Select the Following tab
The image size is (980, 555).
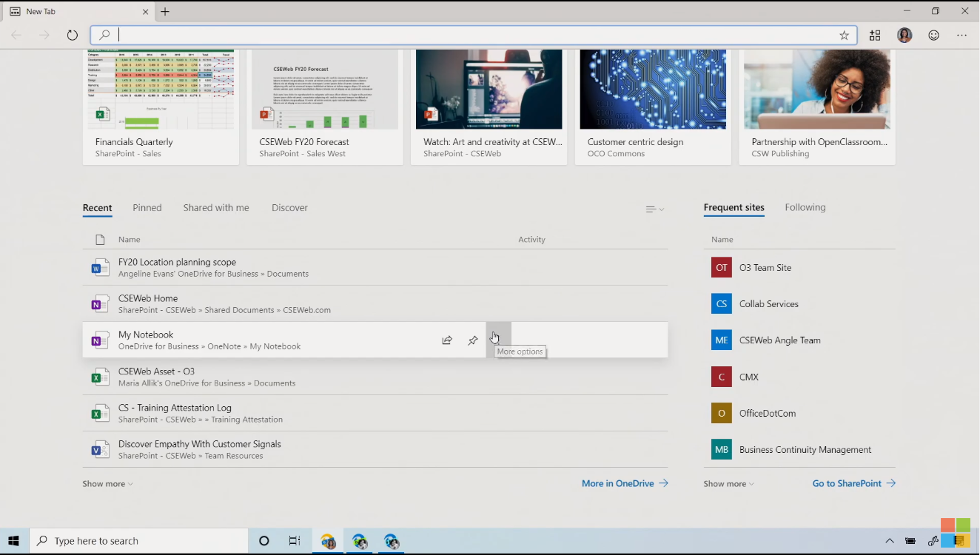(x=805, y=208)
